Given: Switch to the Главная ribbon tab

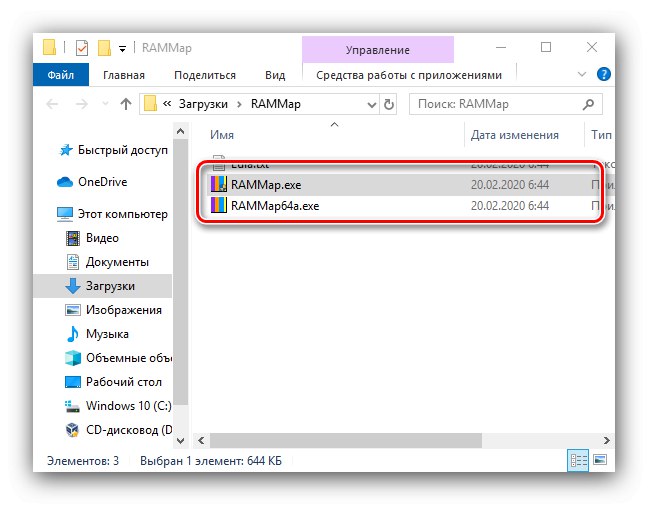Looking at the screenshot, I should [124, 75].
